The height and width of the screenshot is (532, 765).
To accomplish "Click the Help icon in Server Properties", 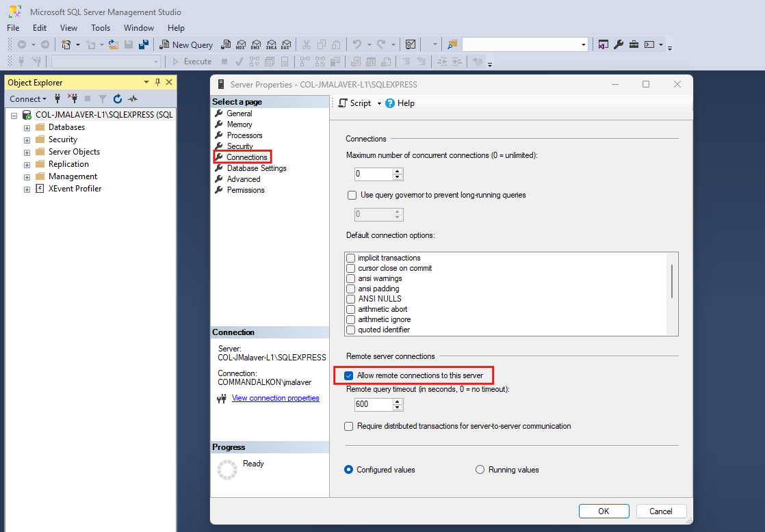I will (x=400, y=103).
